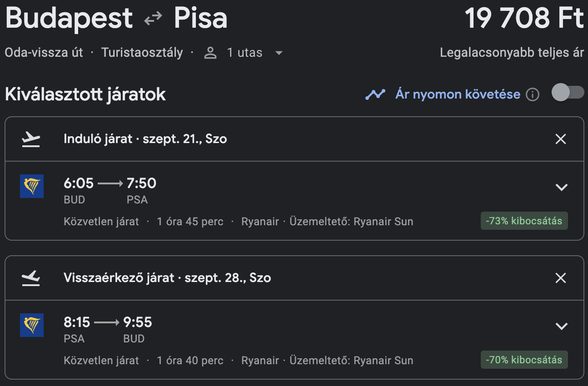Image resolution: width=588 pixels, height=386 pixels.
Task: Click the swap arrows between Budapest and Pisa
Action: coord(153,19)
